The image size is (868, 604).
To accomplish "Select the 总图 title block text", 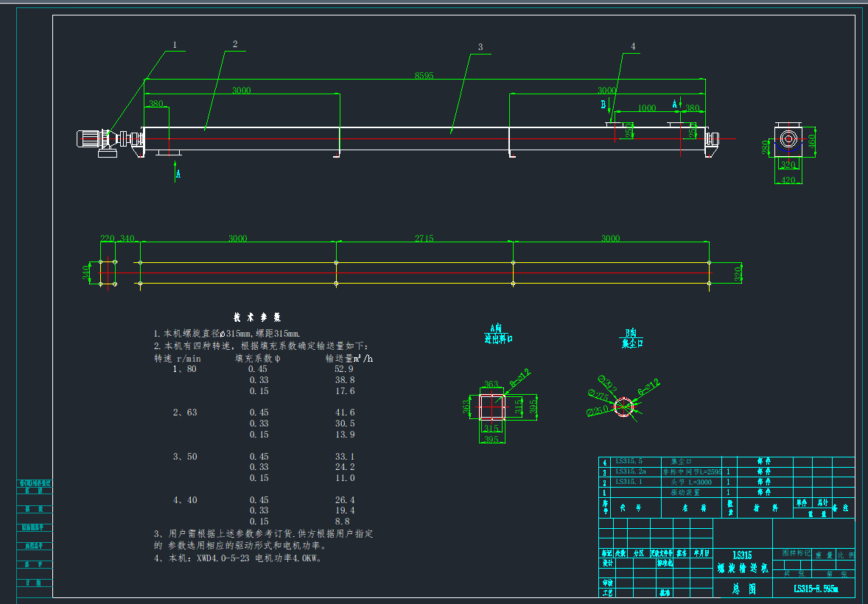I will 743,589.
